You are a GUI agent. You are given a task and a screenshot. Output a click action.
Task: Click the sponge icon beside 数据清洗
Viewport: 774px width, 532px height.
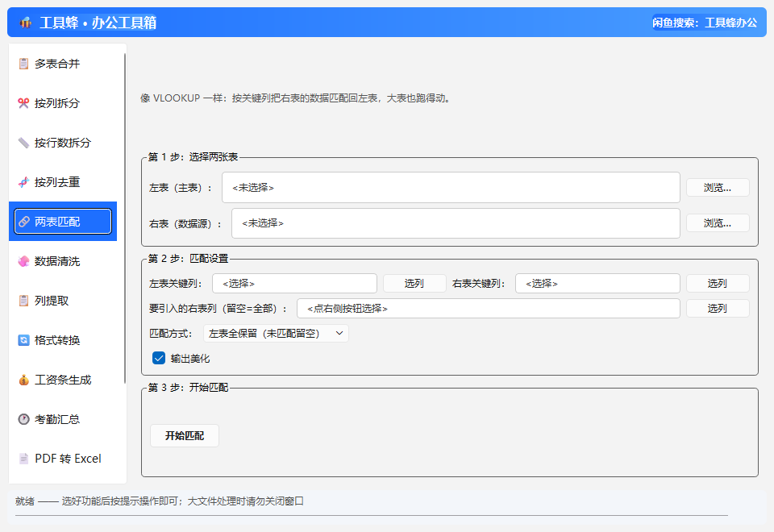click(23, 261)
